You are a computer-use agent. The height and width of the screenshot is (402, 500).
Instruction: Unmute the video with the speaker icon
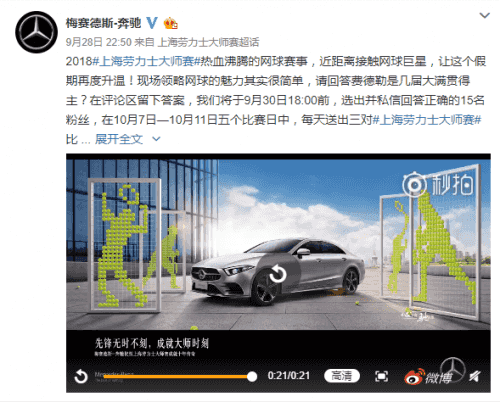(x=475, y=376)
